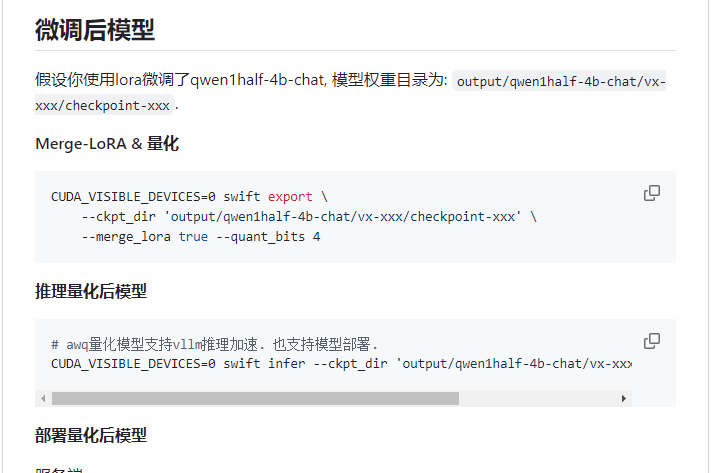Screen dimensions: 712x473
Task: Click the 微调后模型 heading
Action: coord(95,30)
